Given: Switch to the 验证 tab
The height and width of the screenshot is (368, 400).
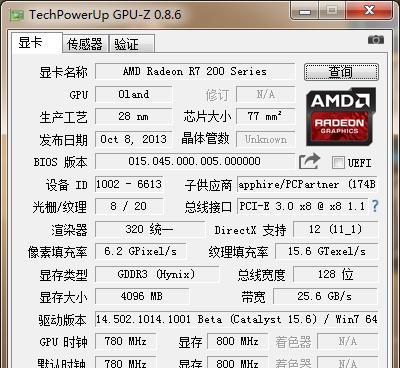Looking at the screenshot, I should coord(132,44).
